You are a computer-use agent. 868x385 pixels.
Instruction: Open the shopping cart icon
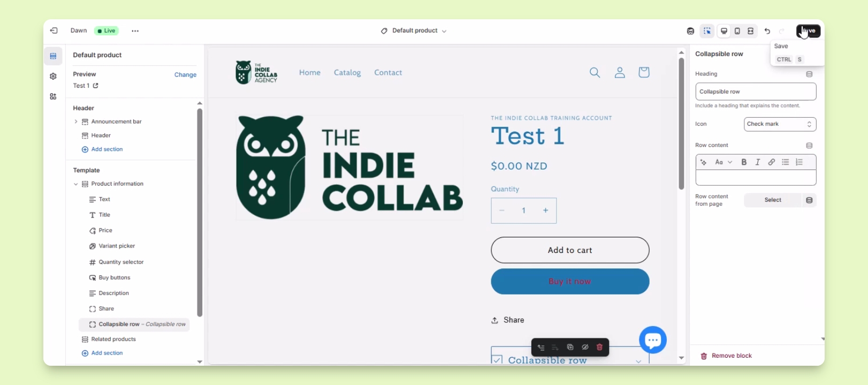pos(644,72)
